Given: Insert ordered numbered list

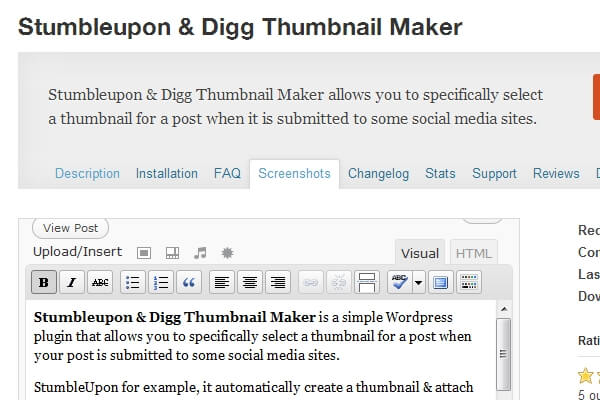Looking at the screenshot, I should pyautogui.click(x=161, y=282).
